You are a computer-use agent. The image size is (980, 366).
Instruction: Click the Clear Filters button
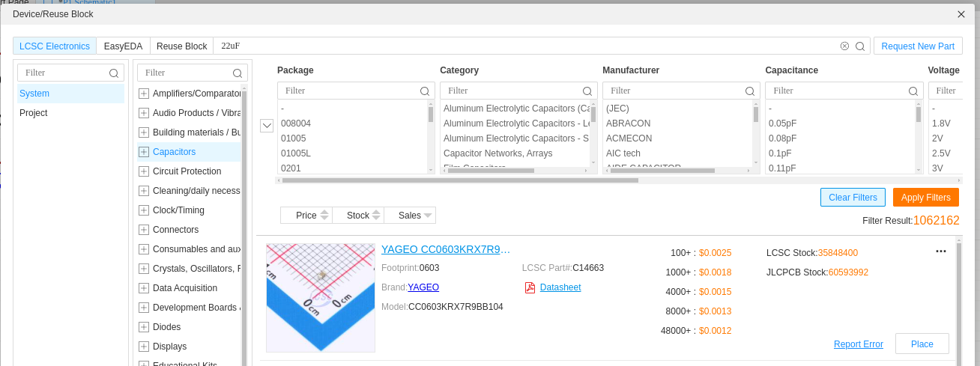pyautogui.click(x=853, y=198)
